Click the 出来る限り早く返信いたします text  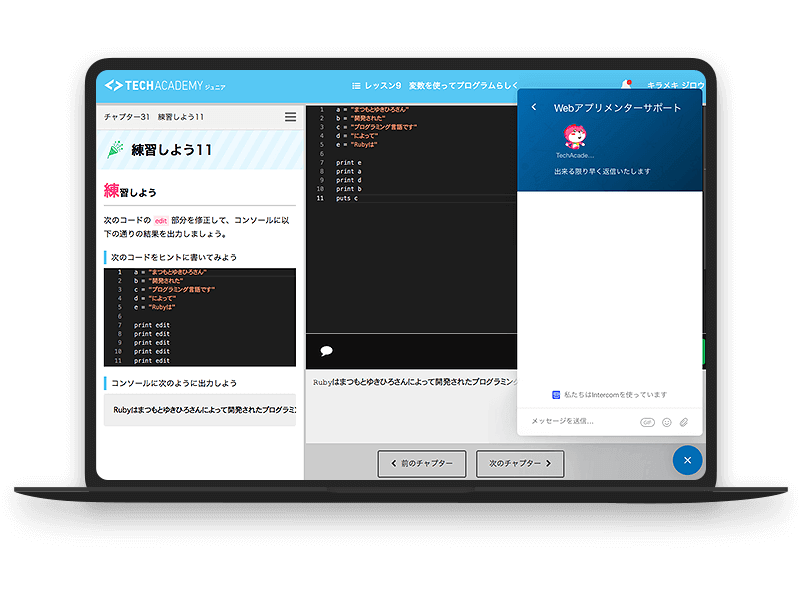[x=603, y=171]
